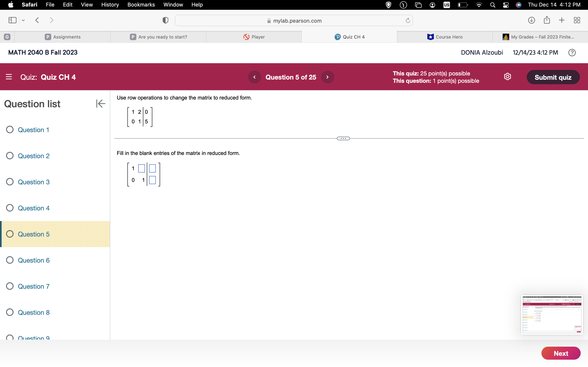
Task: Click the Share/upload page icon
Action: (x=547, y=20)
